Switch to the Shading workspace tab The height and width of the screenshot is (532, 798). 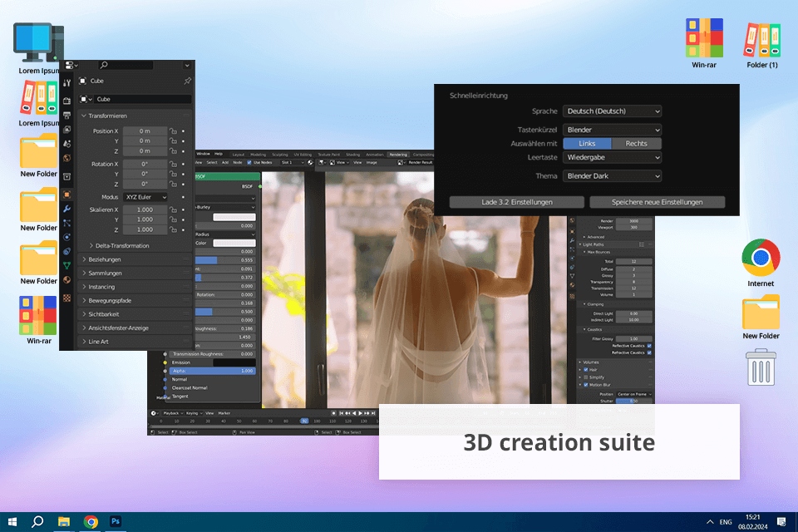352,155
